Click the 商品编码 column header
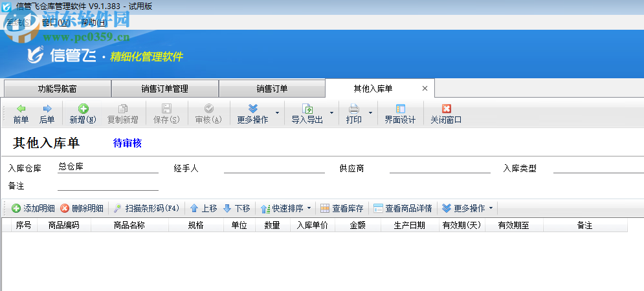 tap(64, 225)
